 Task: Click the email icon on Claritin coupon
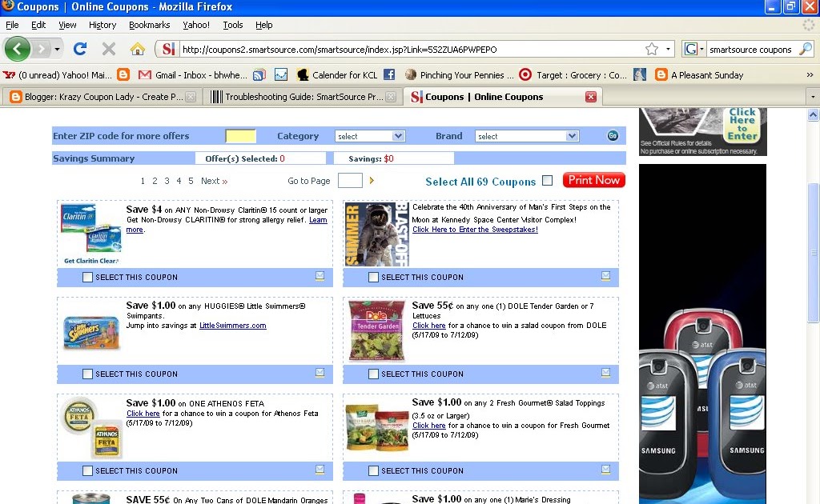(320, 276)
